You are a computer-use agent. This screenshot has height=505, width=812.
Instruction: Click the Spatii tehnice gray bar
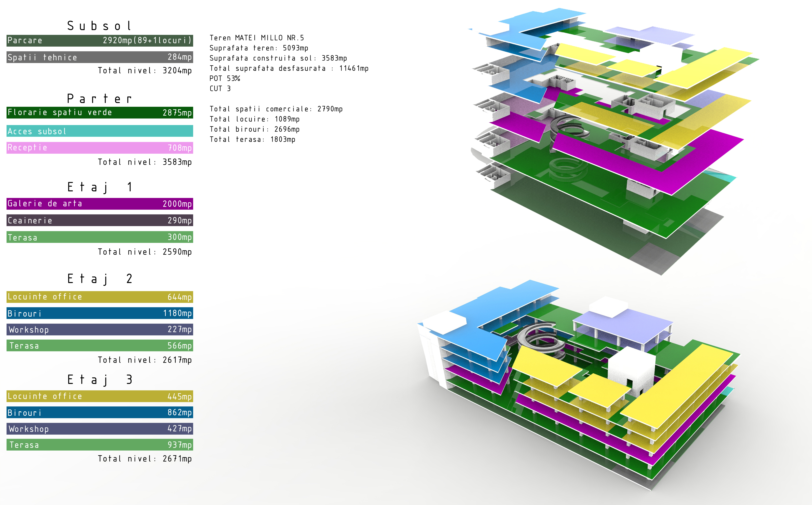tap(100, 57)
